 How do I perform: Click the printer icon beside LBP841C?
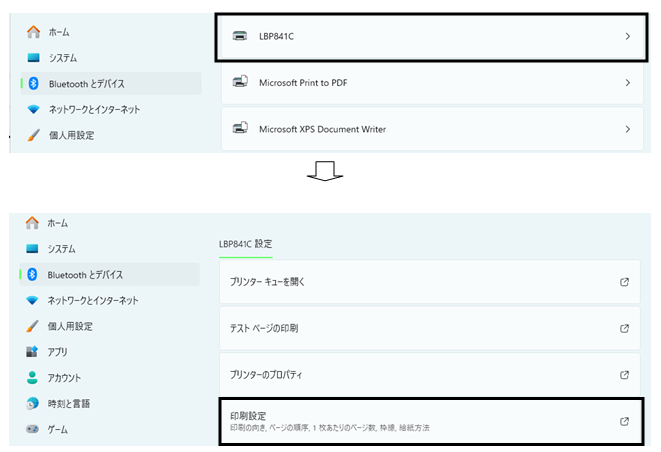(239, 36)
